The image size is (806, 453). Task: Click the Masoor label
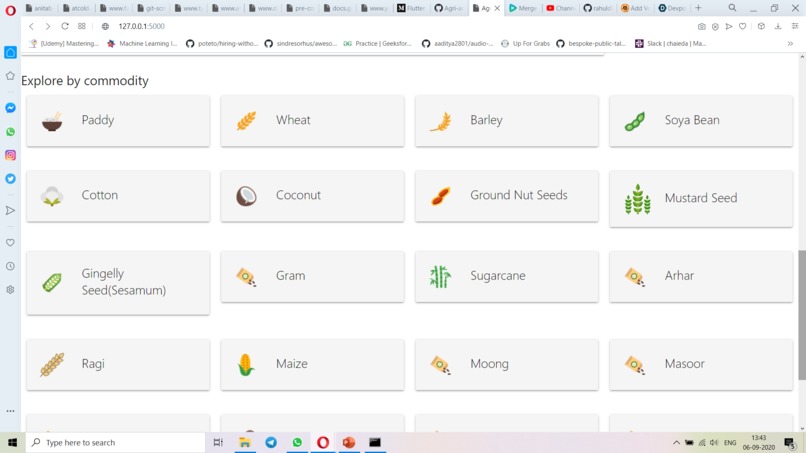684,364
